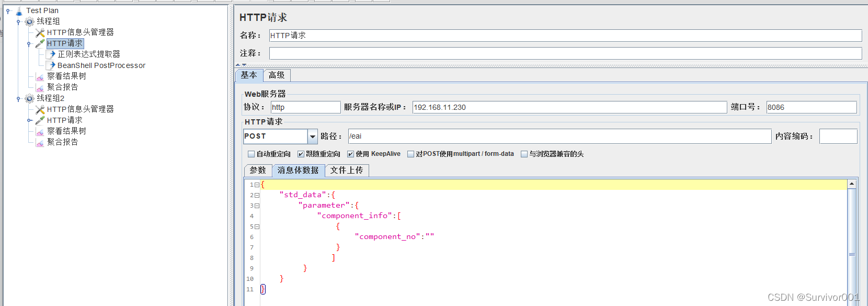Switch to the 高级 tab
Image resolution: width=868 pixels, height=306 pixels.
277,75
